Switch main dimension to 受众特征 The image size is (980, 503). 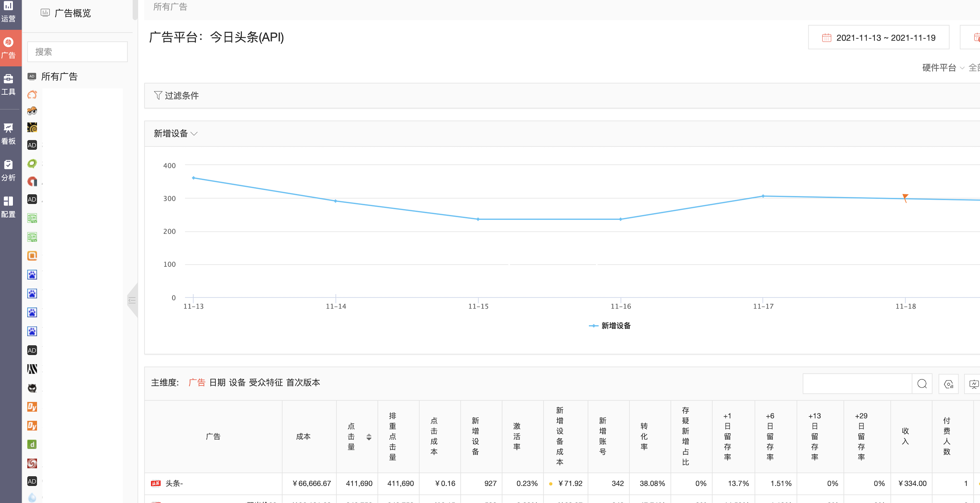[265, 382]
